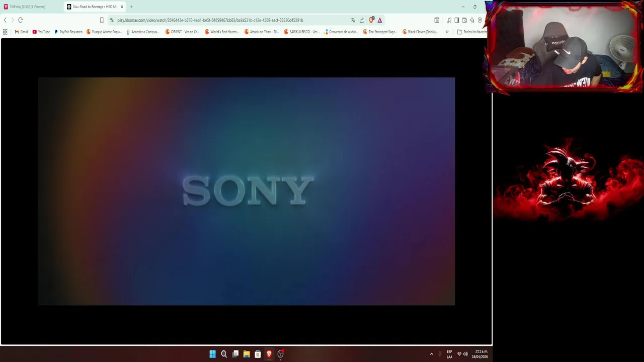
Task: Open the Brave Wallet icon
Action: [x=464, y=20]
